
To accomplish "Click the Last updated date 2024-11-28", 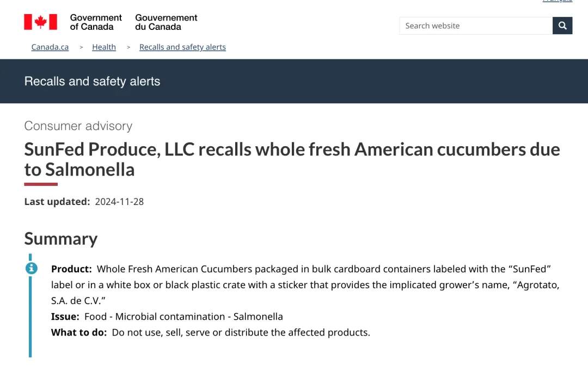I will click(119, 202).
